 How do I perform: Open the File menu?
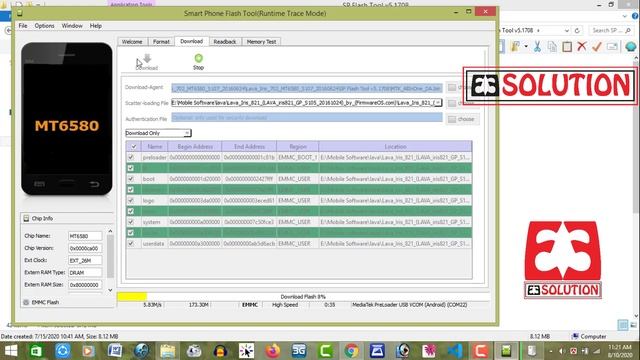click(x=23, y=26)
